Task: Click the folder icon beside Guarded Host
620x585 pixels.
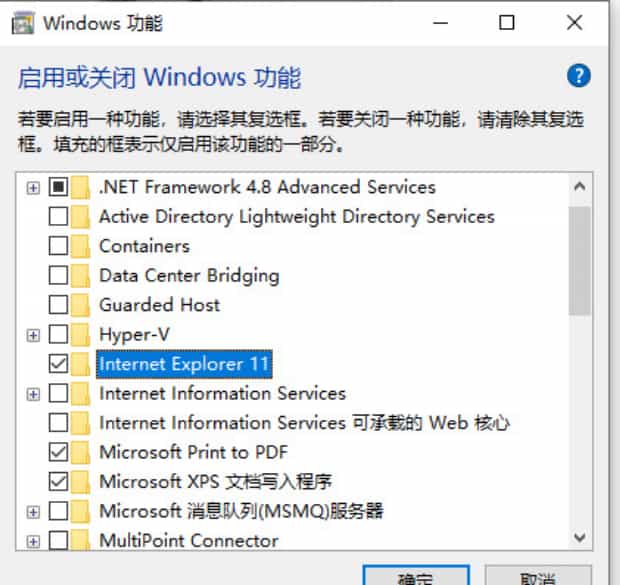Action: tap(82, 305)
